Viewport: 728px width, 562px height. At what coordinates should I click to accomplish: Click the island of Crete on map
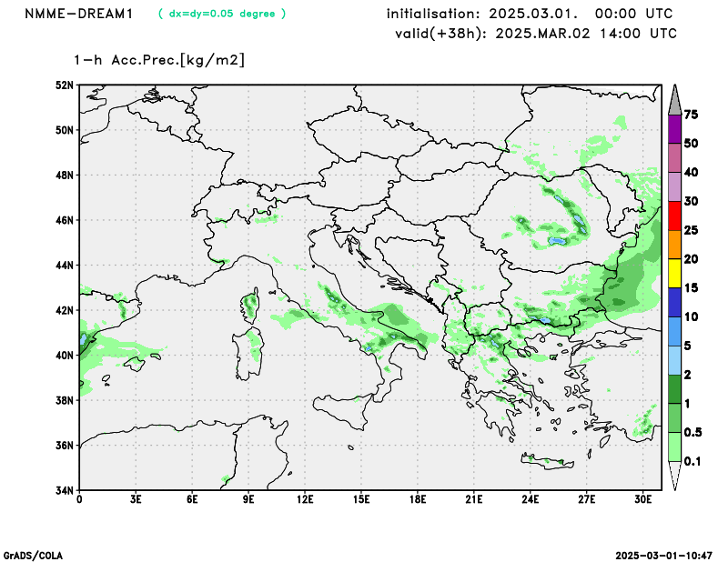tap(548, 461)
